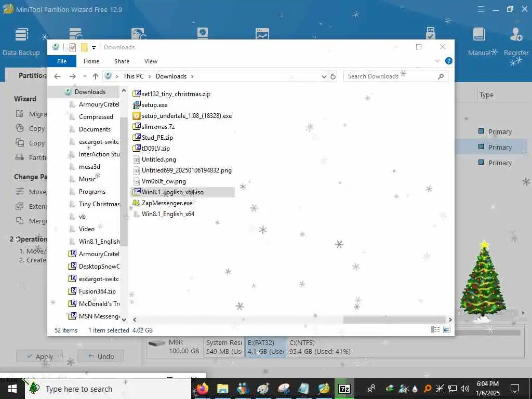The height and width of the screenshot is (399, 532).
Task: Click the Windows Start button
Action: click(12, 389)
